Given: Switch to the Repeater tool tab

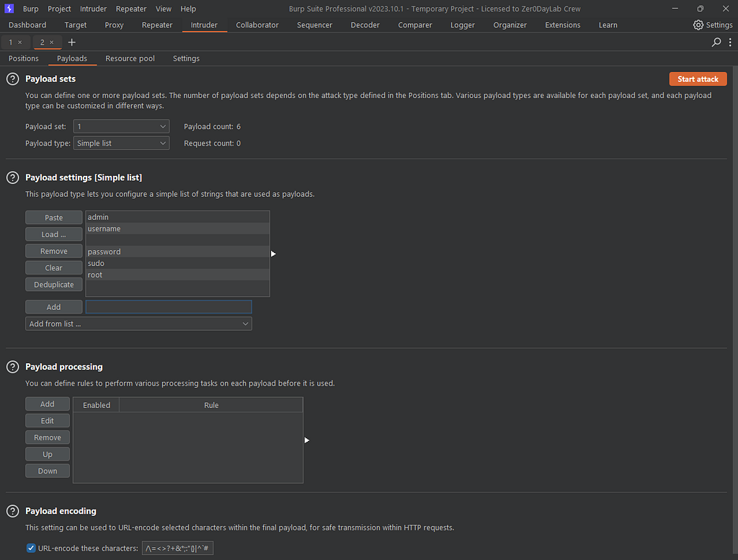Looking at the screenshot, I should [157, 25].
